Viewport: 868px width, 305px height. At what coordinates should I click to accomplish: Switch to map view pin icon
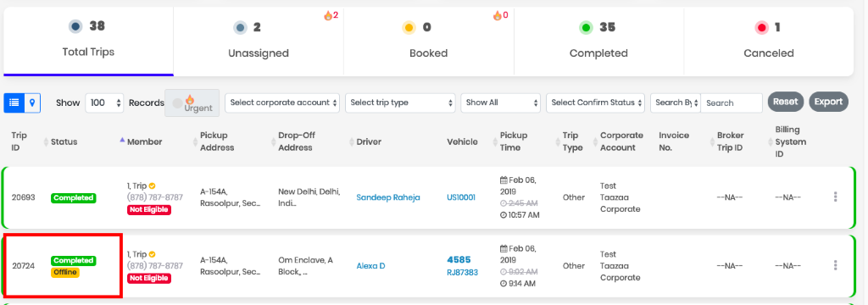(x=33, y=103)
